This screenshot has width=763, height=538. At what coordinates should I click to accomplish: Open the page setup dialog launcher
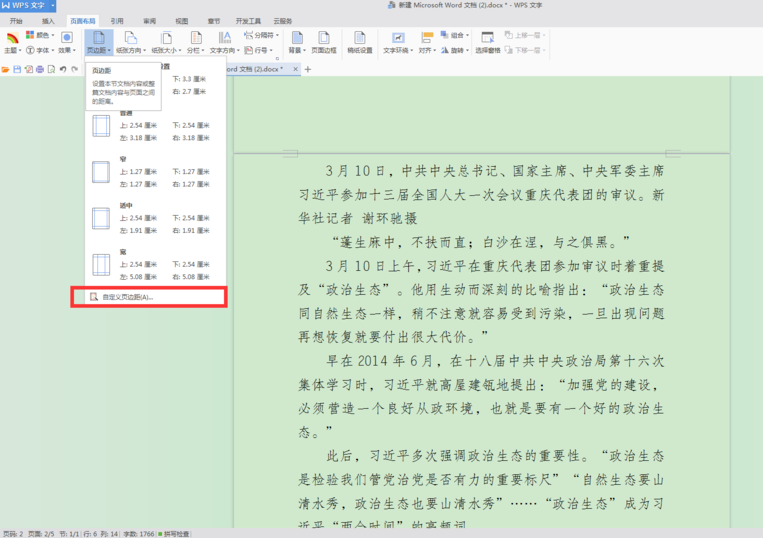tap(277, 58)
